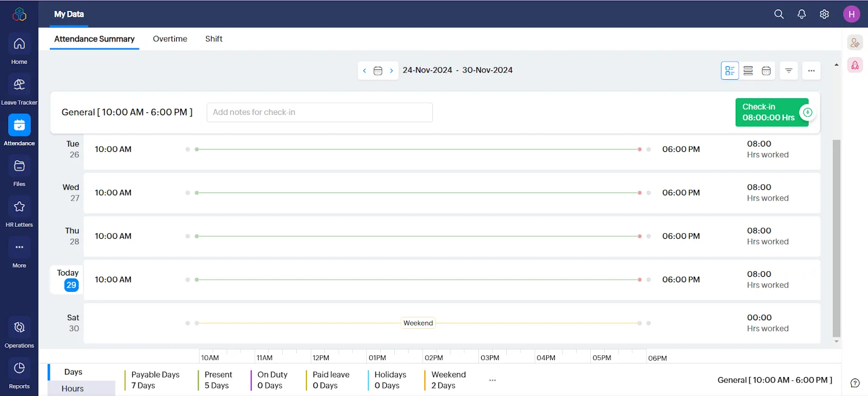Switch to the timeline list view

(730, 71)
